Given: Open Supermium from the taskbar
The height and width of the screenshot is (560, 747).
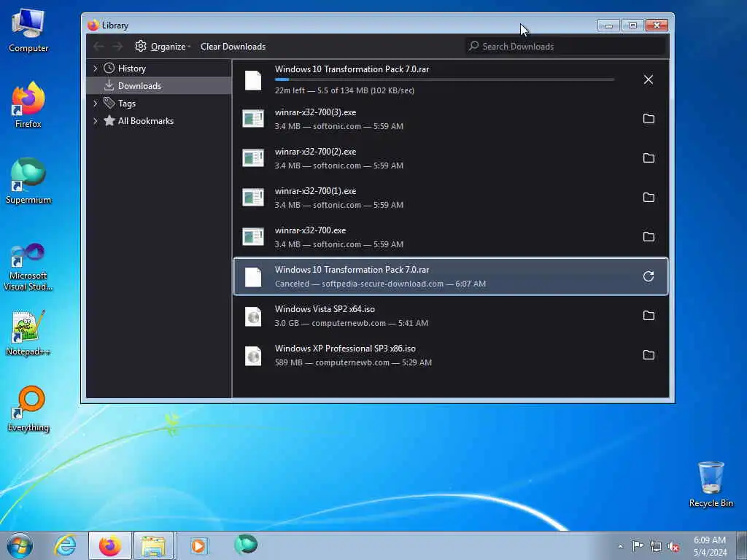Looking at the screenshot, I should (246, 545).
